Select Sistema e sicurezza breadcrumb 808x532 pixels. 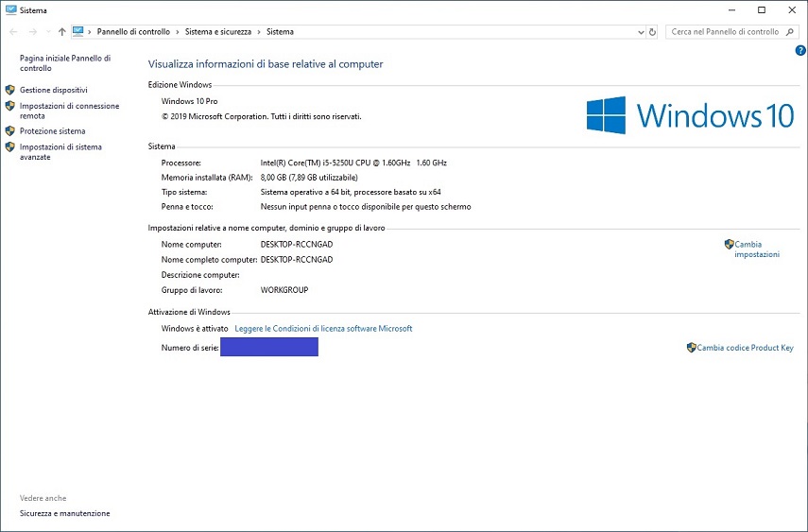[x=218, y=32]
